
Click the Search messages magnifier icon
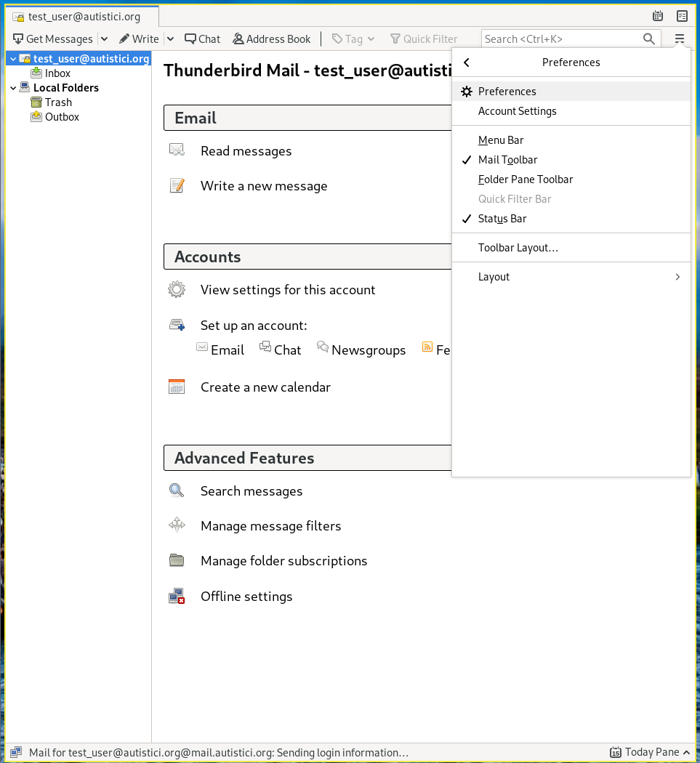tap(177, 490)
